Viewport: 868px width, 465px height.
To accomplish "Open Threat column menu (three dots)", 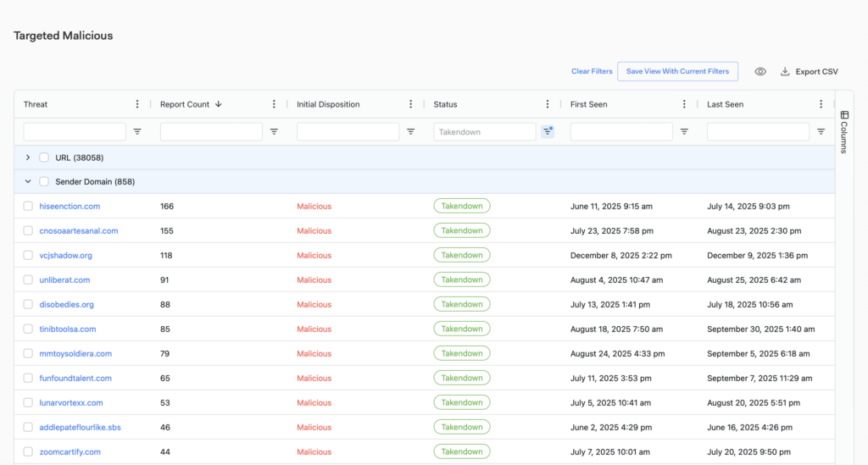I will click(137, 104).
